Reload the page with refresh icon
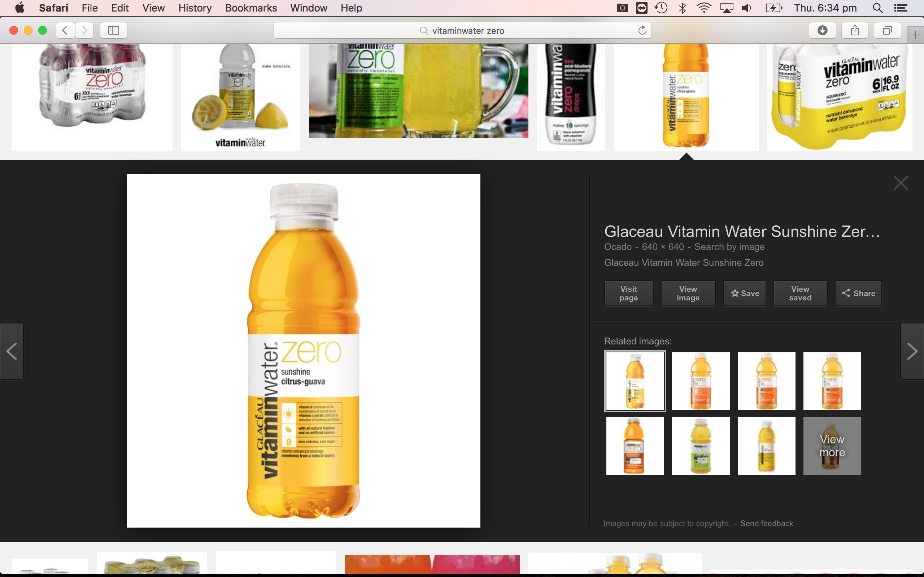 point(642,30)
